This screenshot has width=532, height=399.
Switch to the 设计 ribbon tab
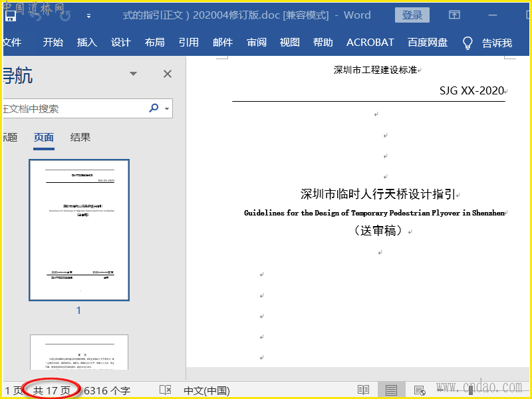[x=121, y=43]
